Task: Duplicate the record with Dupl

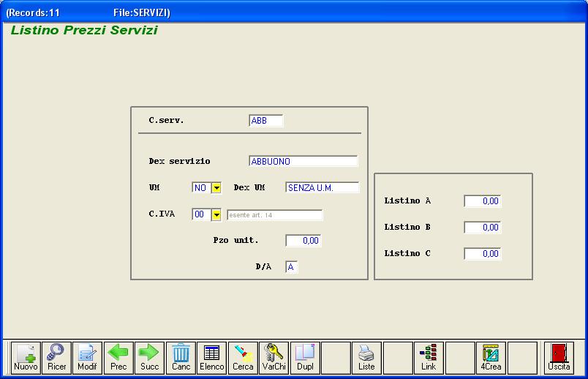Action: tap(305, 358)
